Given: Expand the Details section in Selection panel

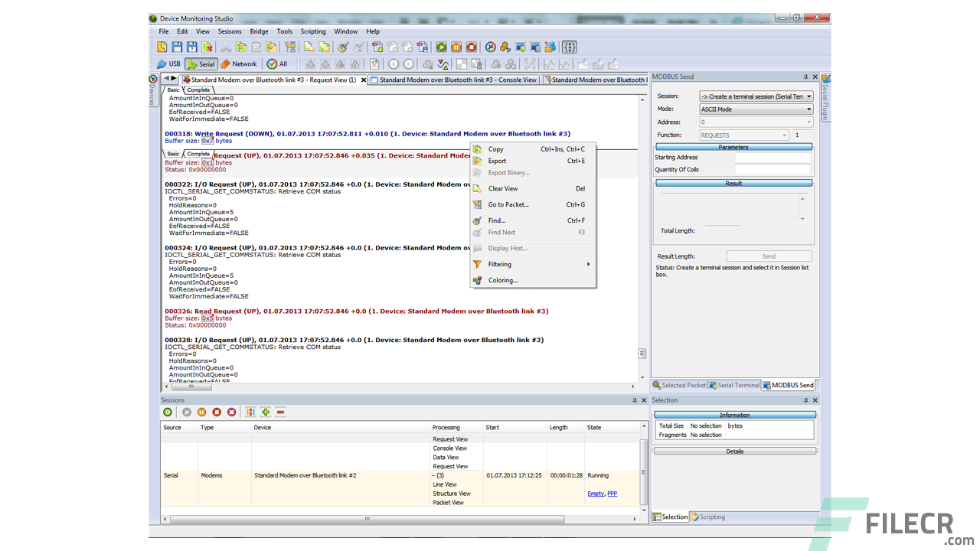Looking at the screenshot, I should click(735, 452).
